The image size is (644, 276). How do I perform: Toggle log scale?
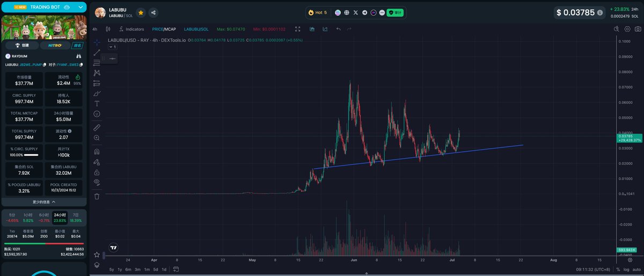626,269
